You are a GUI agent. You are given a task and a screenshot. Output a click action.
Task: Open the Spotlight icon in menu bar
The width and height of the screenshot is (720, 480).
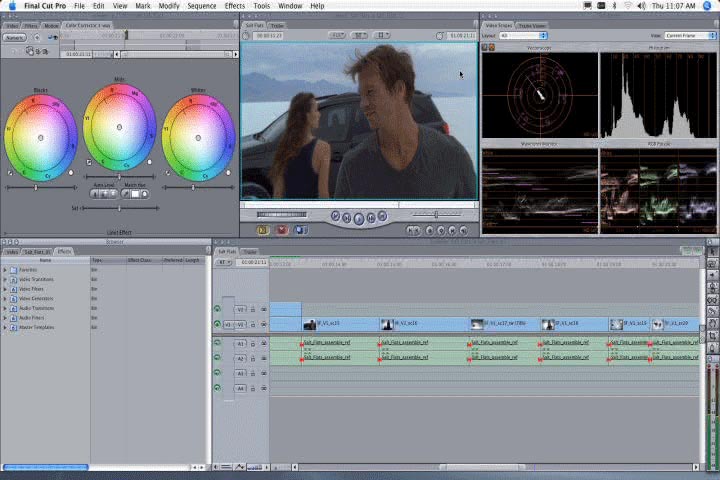(707, 6)
